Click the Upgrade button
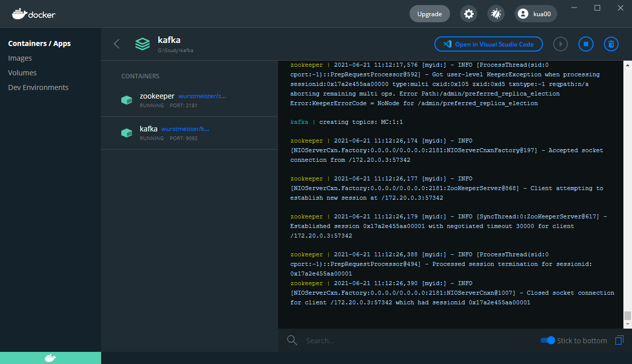This screenshot has width=632, height=364. coord(430,14)
